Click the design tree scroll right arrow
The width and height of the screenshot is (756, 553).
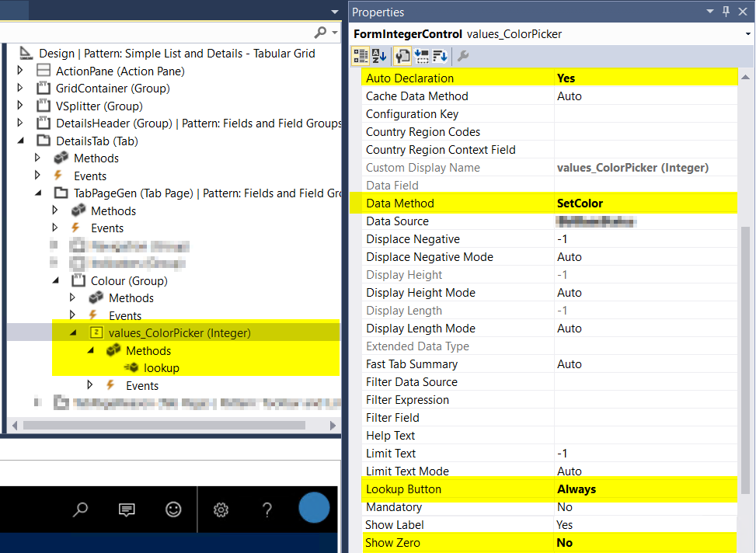tap(333, 426)
